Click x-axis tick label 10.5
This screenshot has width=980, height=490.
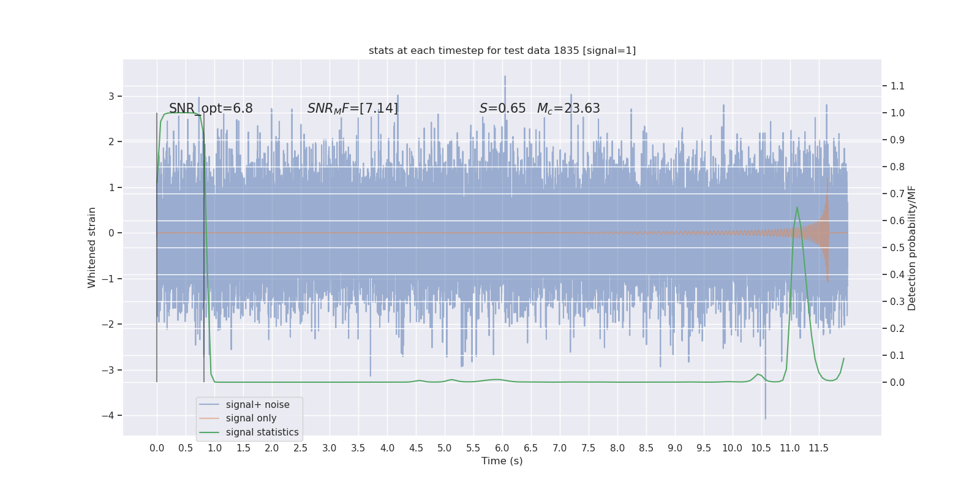[x=761, y=448]
